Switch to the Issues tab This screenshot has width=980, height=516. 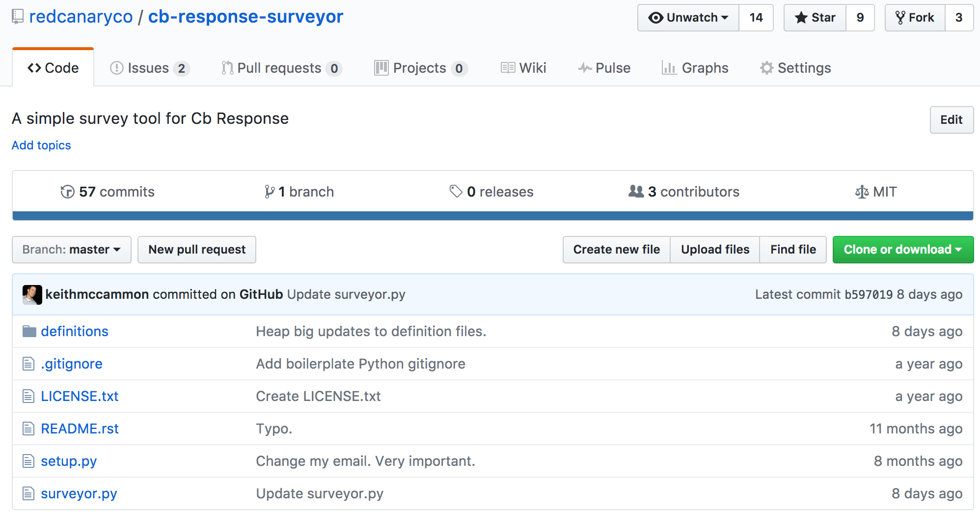149,68
